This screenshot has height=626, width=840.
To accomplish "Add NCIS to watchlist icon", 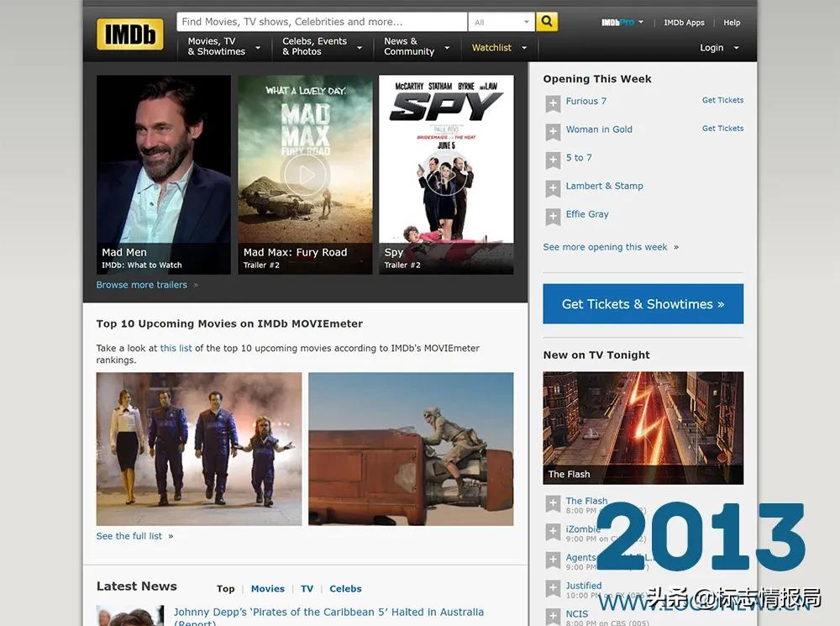I will 553,616.
